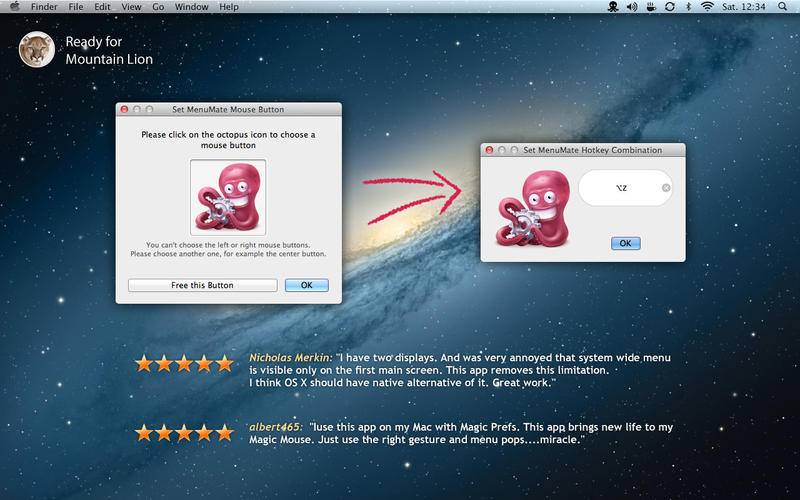Click the coffee cup menu bar icon

tap(651, 7)
